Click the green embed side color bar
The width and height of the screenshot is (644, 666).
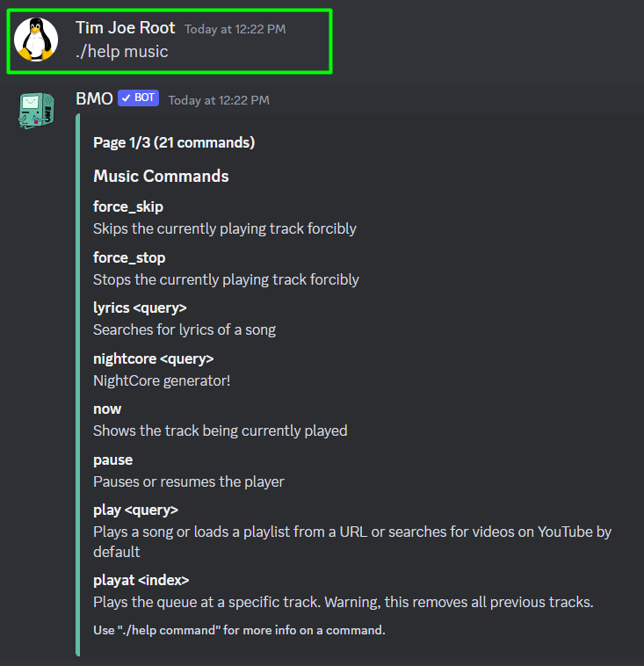tap(77, 385)
